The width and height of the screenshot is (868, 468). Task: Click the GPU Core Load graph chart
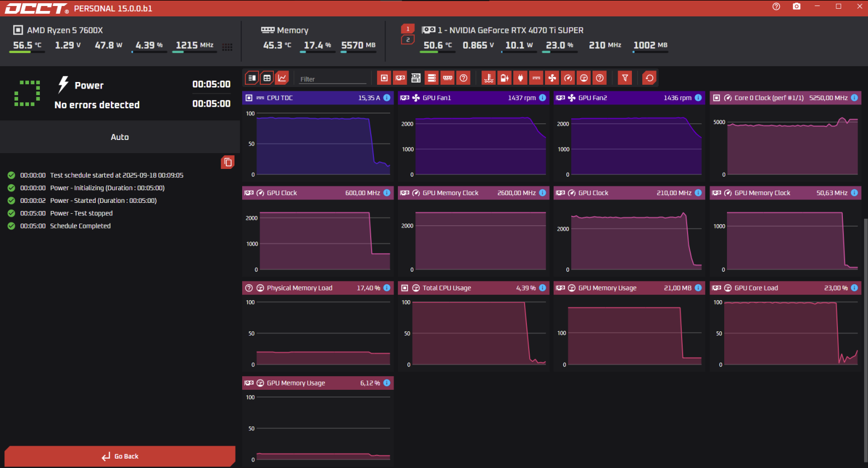[785, 333]
